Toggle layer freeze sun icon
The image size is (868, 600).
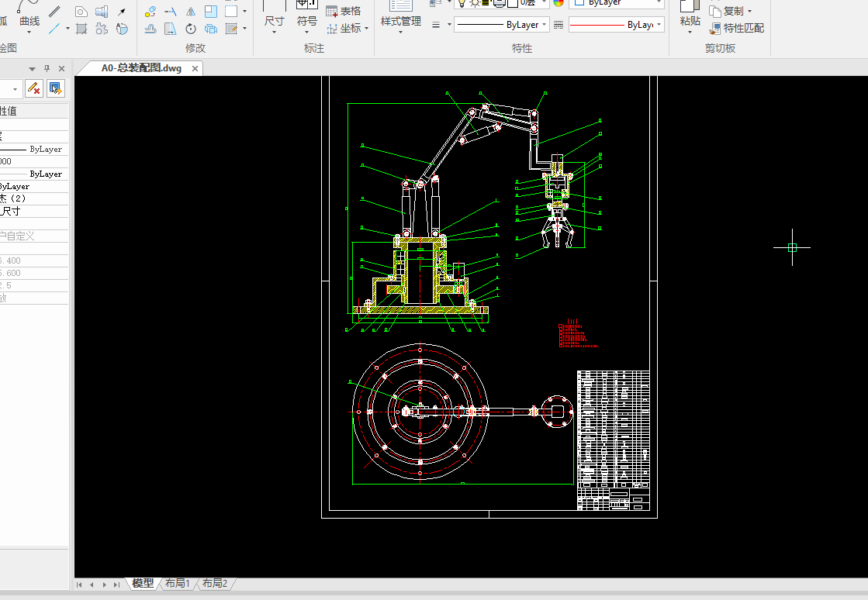474,3
